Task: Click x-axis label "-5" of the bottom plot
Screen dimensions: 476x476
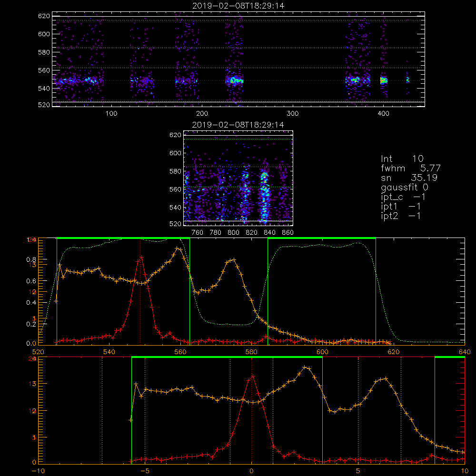Action: (145, 471)
